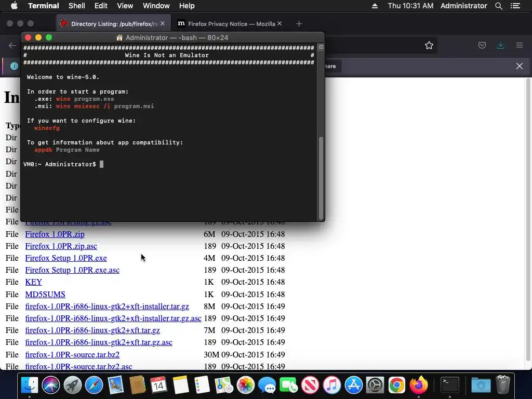The width and height of the screenshot is (532, 399).
Task: Open Contacts book icon in dock
Action: 137,385
